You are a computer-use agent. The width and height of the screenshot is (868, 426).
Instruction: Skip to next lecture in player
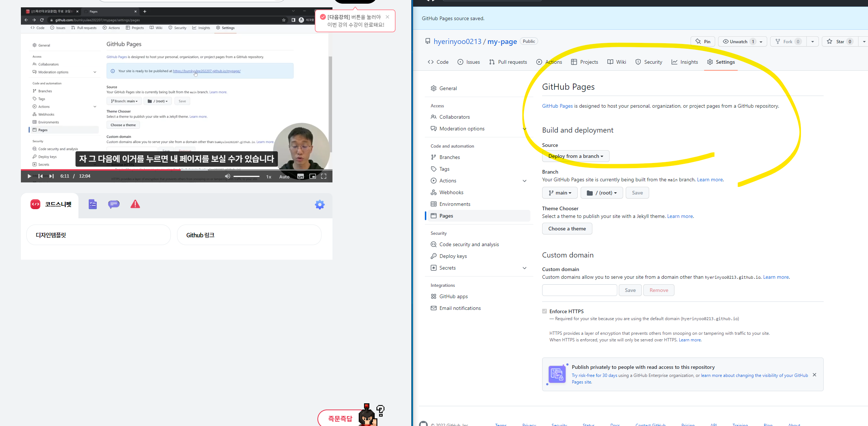click(52, 176)
